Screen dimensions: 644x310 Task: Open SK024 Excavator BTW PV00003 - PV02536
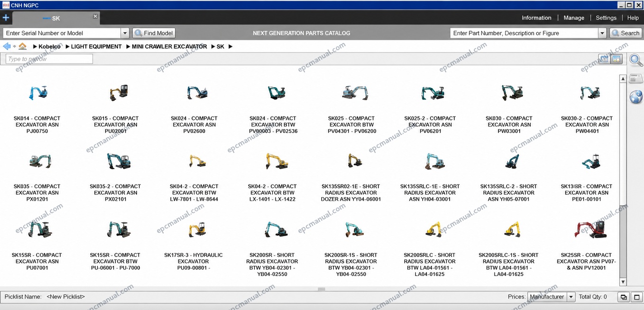273,109
